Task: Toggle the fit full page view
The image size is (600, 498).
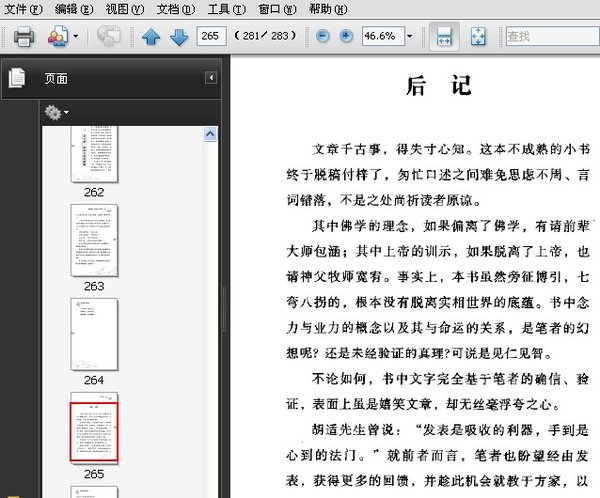Action: click(x=478, y=37)
